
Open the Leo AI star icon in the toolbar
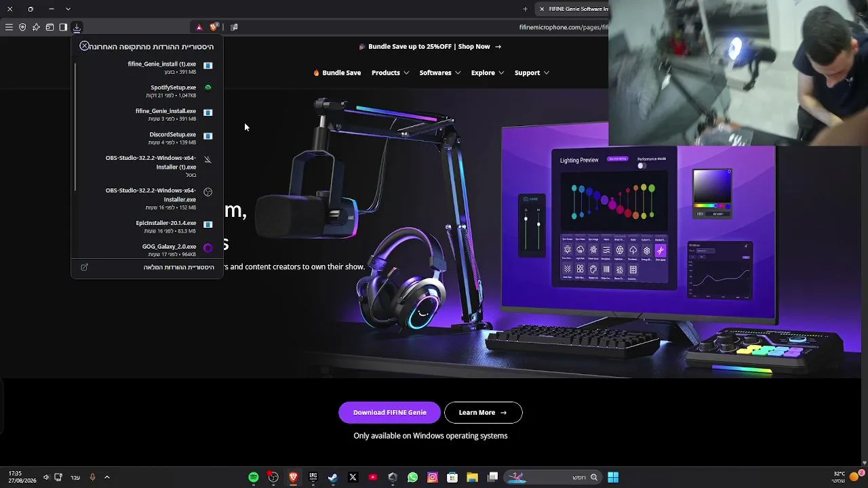click(36, 27)
